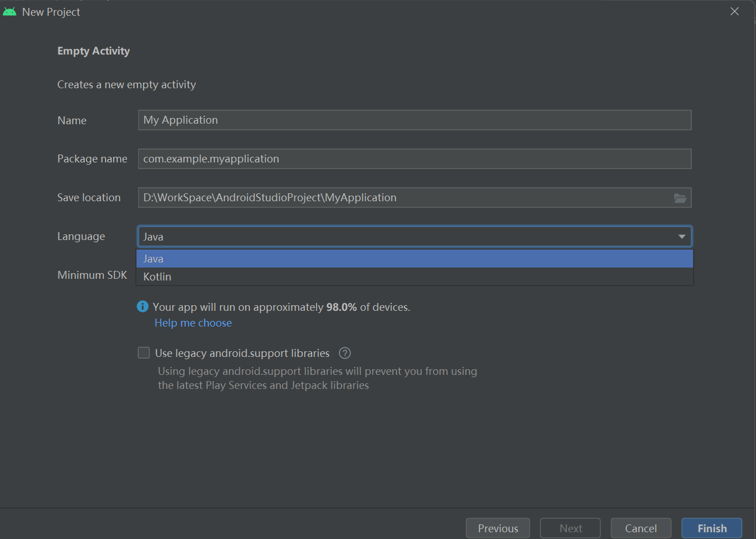This screenshot has width=756, height=539.
Task: Close the New Project dialog
Action: 734,11
